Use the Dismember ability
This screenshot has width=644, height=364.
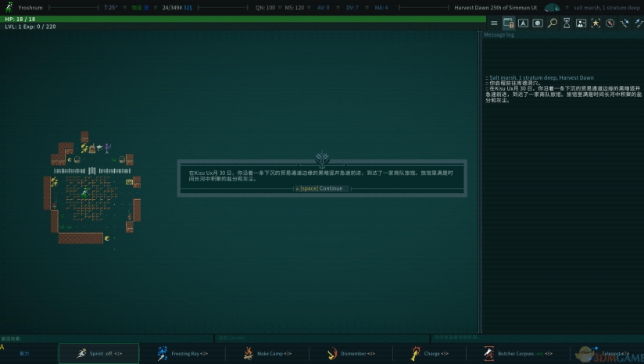click(351, 354)
